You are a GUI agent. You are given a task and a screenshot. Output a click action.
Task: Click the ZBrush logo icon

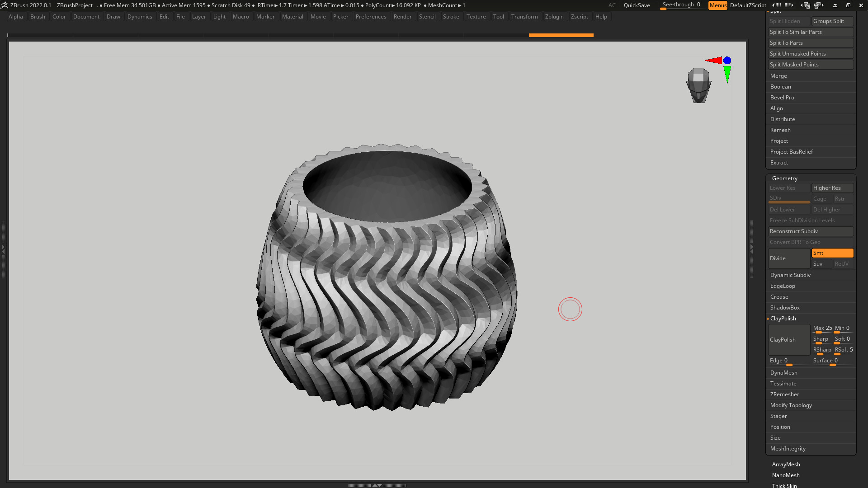4,5
